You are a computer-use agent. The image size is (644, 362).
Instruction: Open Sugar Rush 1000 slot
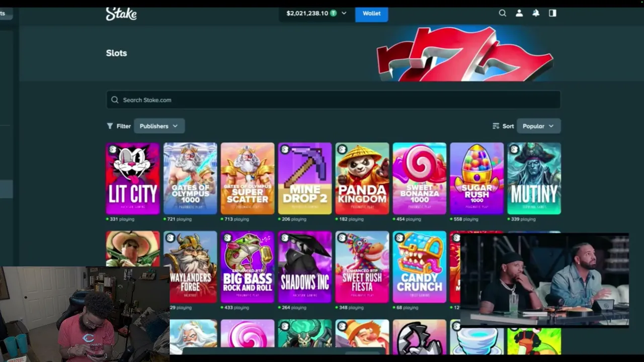(x=477, y=178)
